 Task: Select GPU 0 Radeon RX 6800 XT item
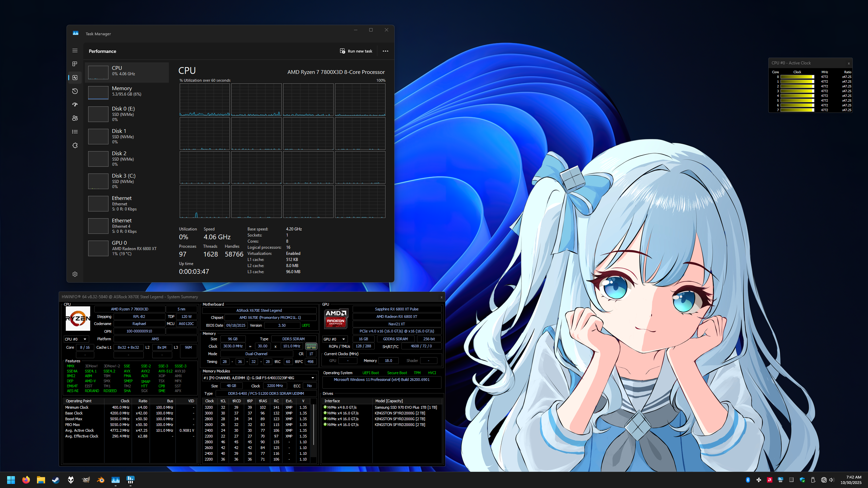[127, 248]
